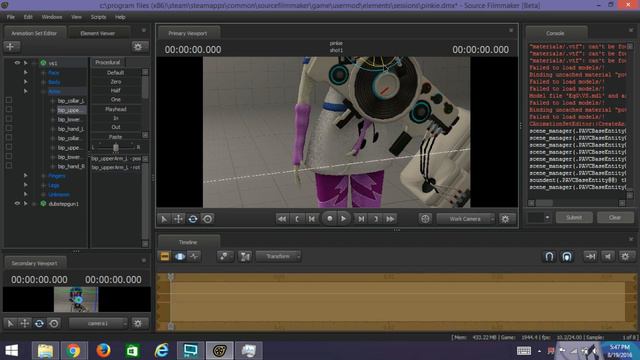Open Animation Set Editor gear settings

click(138, 47)
